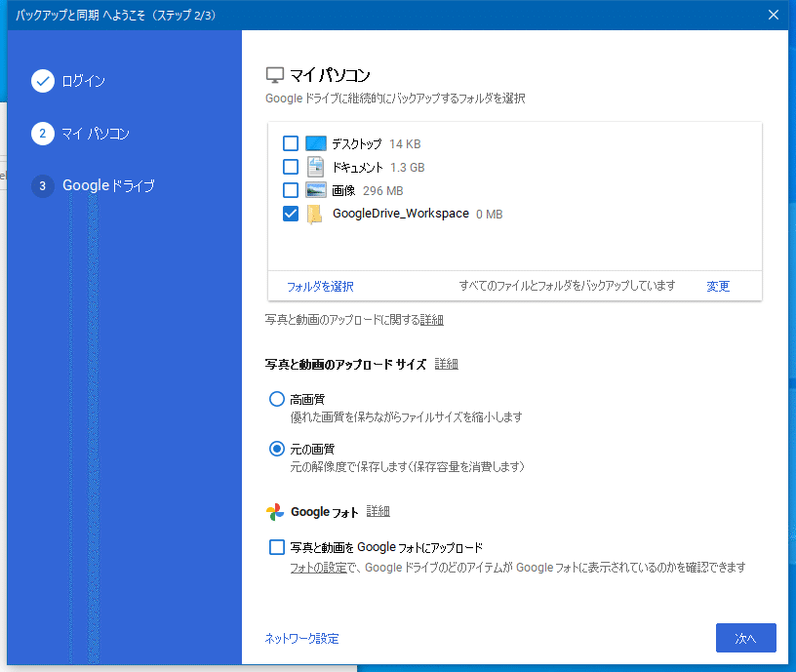The height and width of the screenshot is (672, 796).
Task: Open 変更 to change backed-up file types
Action: (x=717, y=286)
